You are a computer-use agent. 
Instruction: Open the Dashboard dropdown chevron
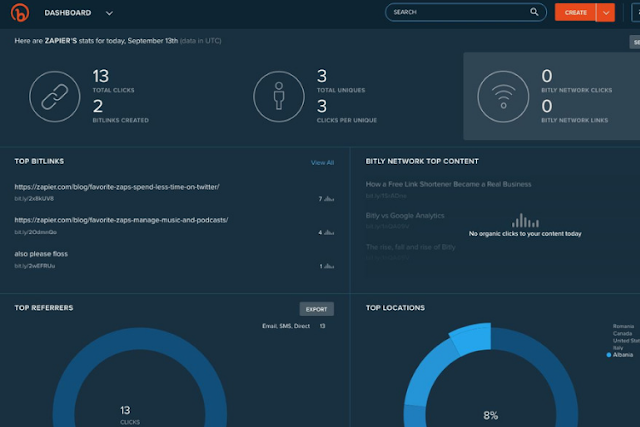pos(109,13)
